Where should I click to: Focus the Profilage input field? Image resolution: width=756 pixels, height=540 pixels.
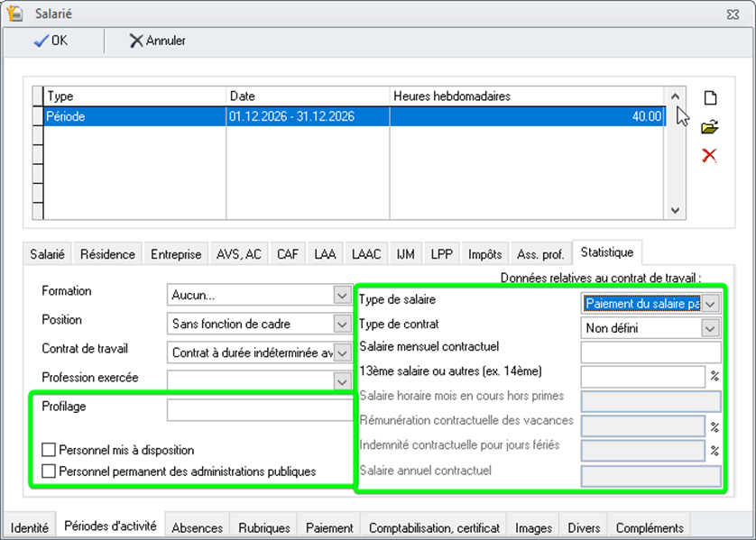[x=259, y=410]
